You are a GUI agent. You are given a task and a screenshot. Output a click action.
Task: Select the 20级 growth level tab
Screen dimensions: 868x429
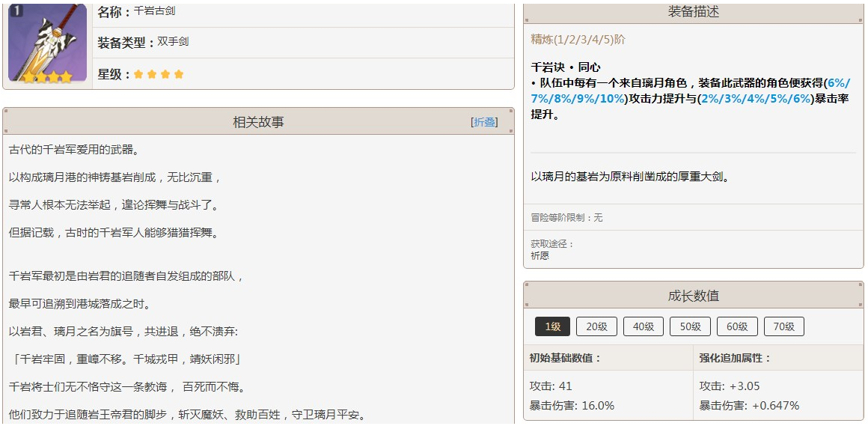(x=597, y=326)
